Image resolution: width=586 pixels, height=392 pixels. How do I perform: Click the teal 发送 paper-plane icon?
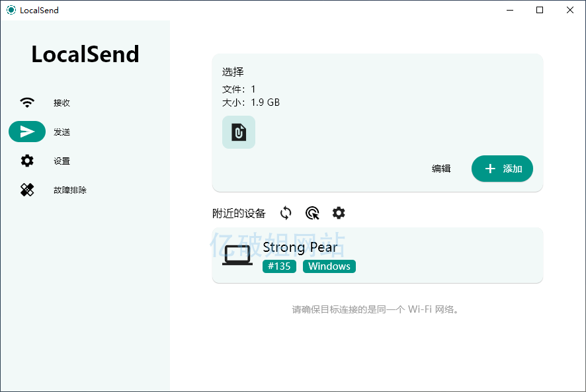click(x=27, y=132)
